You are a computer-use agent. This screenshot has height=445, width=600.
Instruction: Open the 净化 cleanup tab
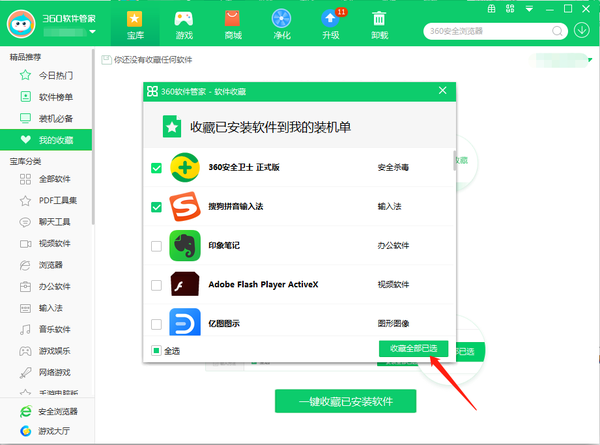pos(281,24)
